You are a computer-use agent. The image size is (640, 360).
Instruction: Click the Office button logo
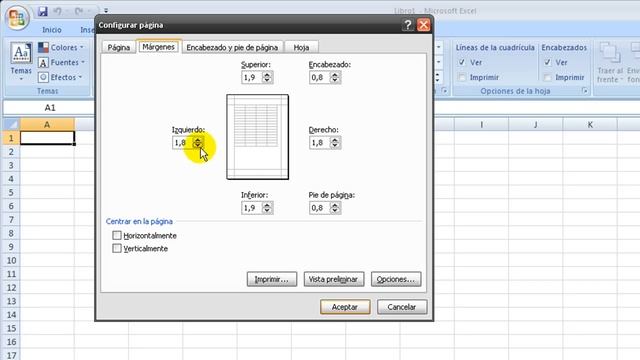[17, 18]
